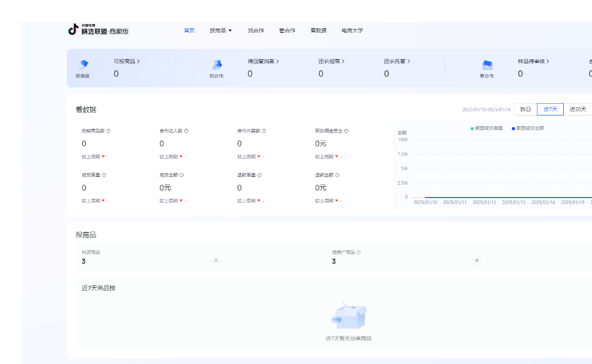Click the 投商品 cube icon in summary bar
592x364 pixels.
point(83,65)
